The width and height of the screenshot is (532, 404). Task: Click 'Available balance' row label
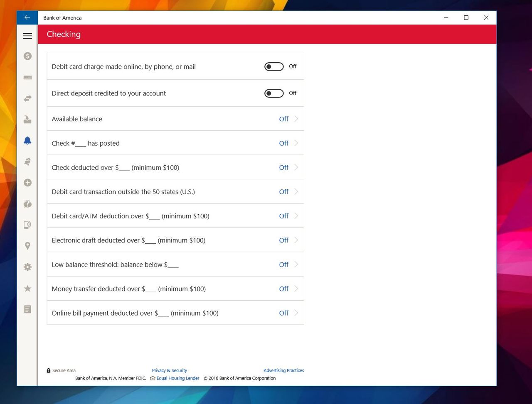tap(77, 119)
